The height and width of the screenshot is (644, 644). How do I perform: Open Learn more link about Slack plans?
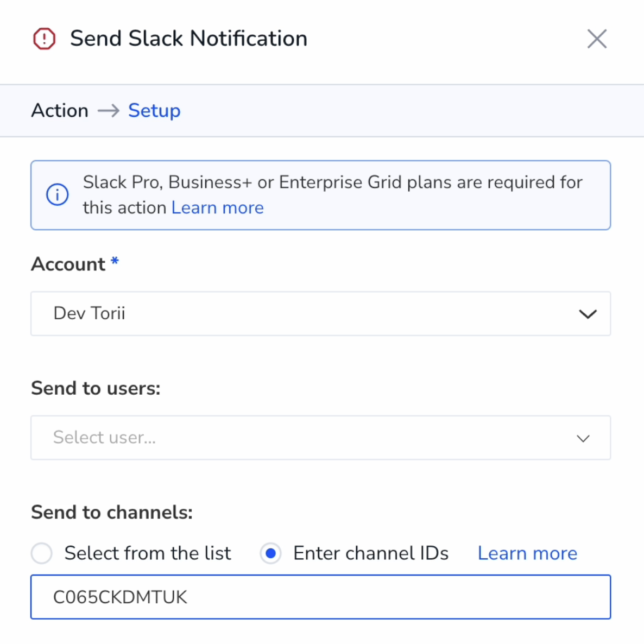[x=217, y=208]
